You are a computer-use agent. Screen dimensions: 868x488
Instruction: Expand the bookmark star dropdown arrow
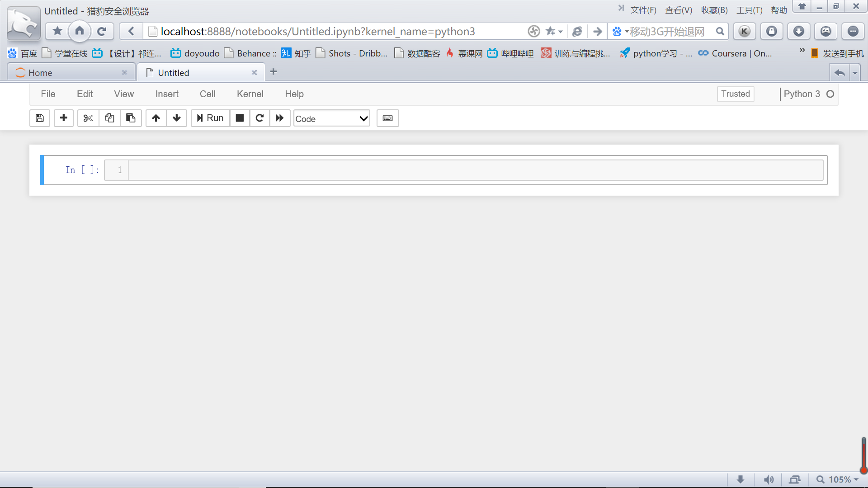click(x=561, y=32)
